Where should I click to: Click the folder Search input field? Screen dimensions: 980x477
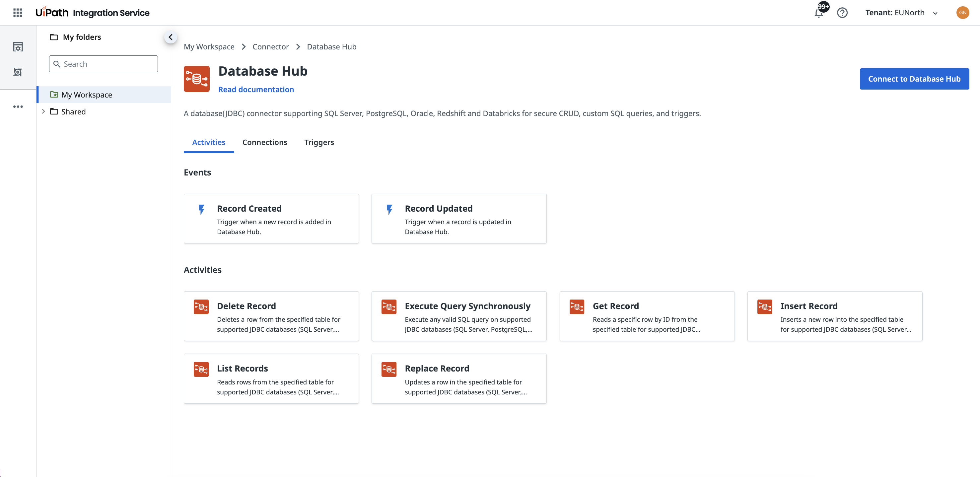tap(104, 64)
